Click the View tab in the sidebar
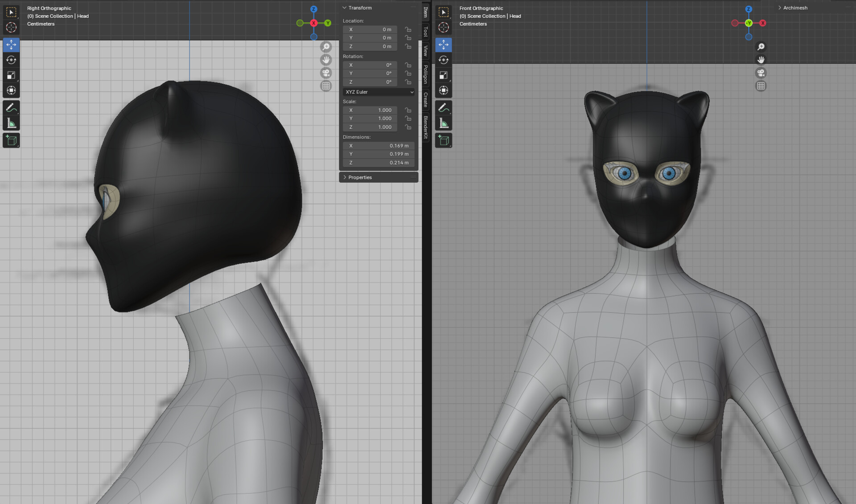 click(425, 51)
